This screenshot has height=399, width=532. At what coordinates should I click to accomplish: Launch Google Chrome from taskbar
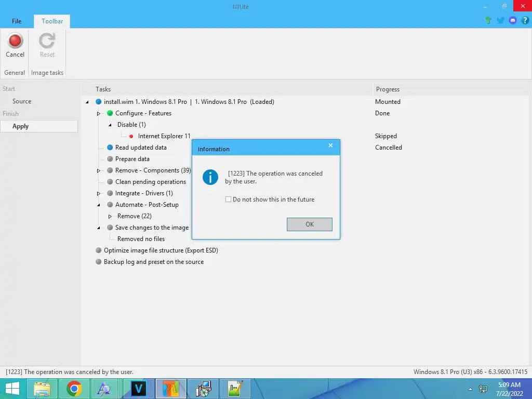pyautogui.click(x=74, y=389)
